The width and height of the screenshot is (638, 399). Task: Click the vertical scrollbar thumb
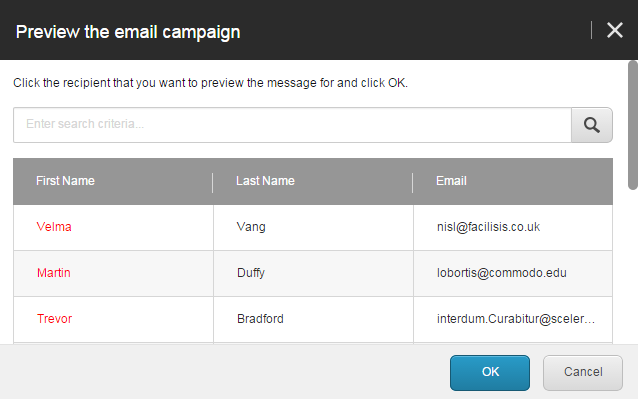[633, 125]
